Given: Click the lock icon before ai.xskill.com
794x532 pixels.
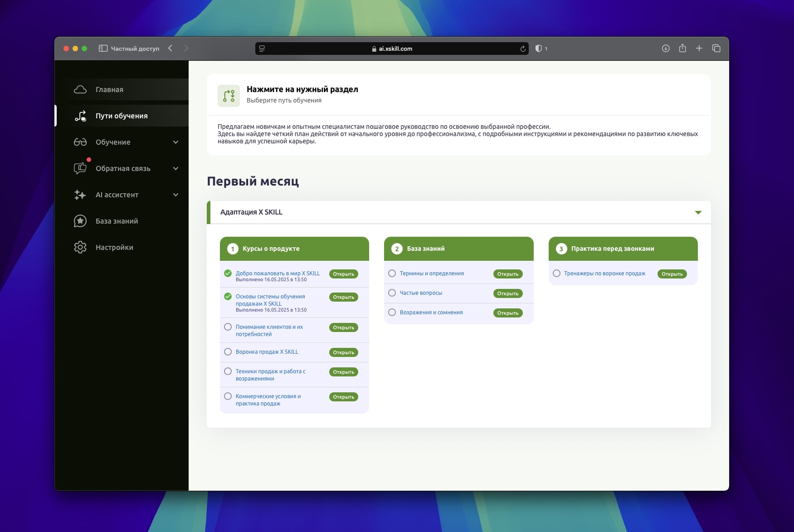Looking at the screenshot, I should pyautogui.click(x=374, y=49).
